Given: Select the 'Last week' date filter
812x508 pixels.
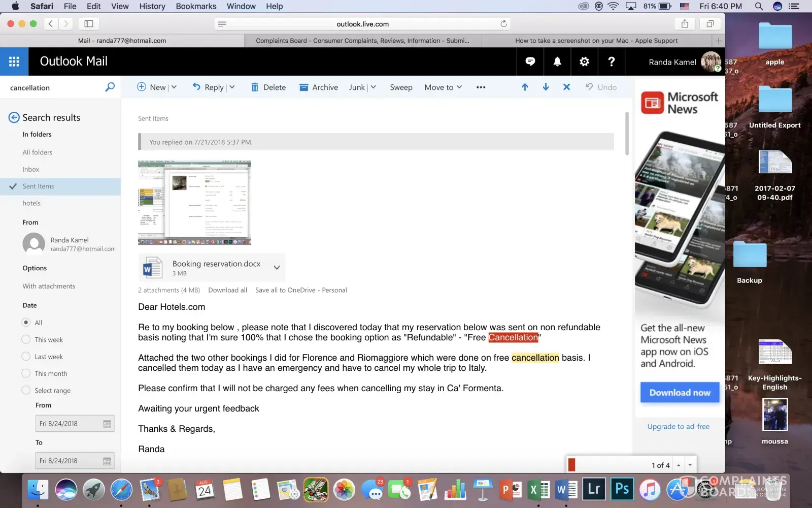Looking at the screenshot, I should (26, 357).
